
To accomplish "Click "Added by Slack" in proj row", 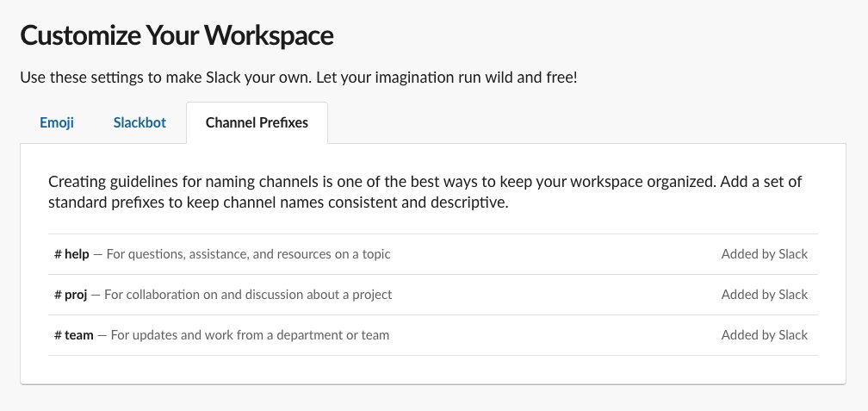I will (x=764, y=295).
